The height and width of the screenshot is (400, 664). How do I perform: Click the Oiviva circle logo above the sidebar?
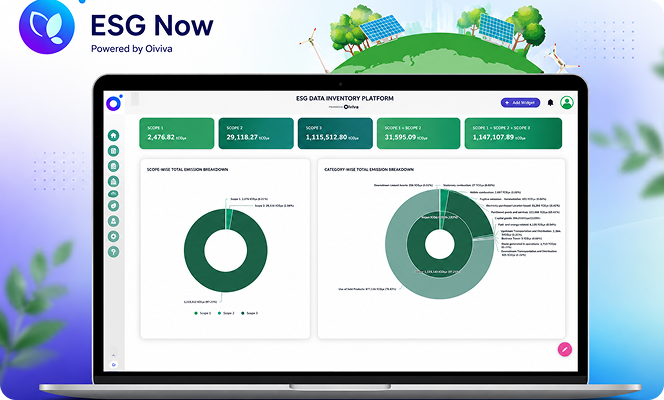point(113,103)
